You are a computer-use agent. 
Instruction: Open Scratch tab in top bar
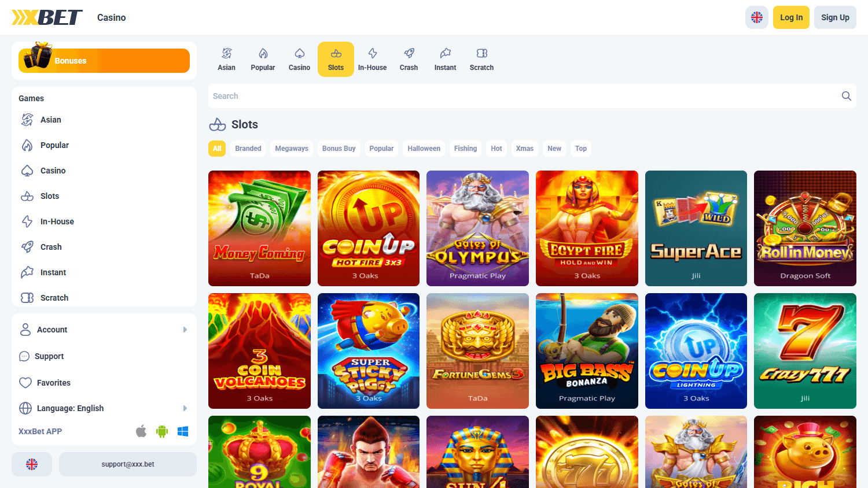481,59
